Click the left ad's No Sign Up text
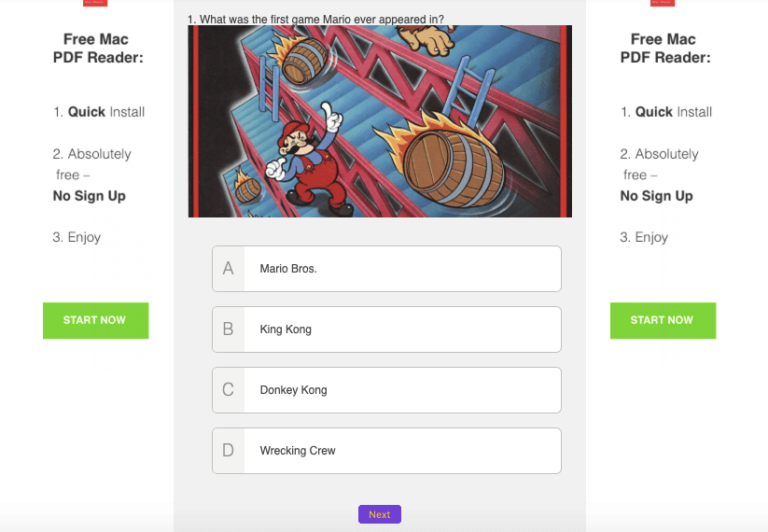 tap(90, 196)
